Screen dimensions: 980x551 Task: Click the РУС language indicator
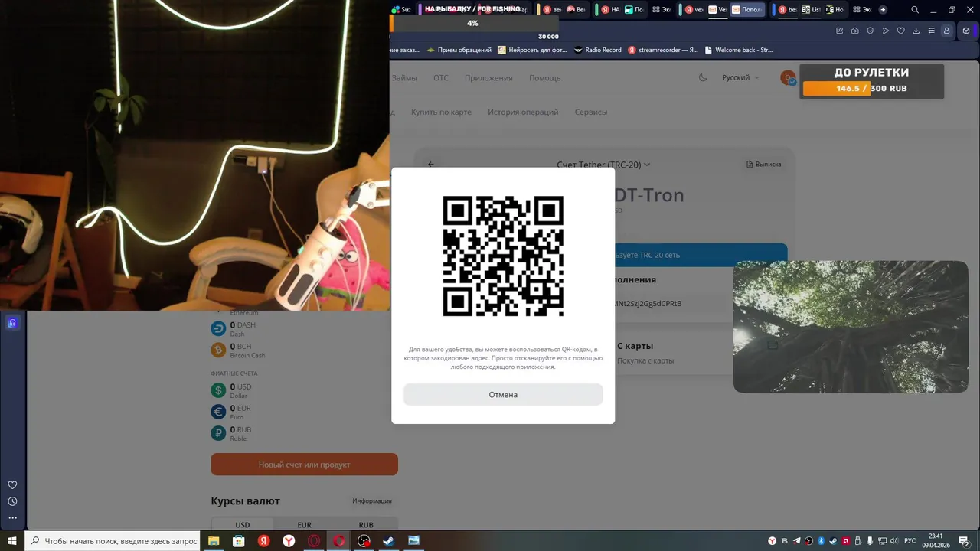pos(910,541)
